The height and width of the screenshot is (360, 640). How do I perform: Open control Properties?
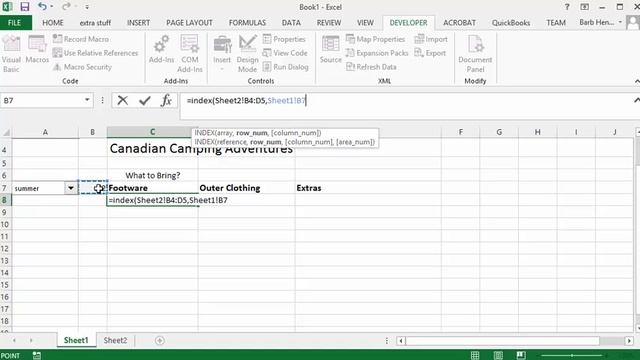click(x=284, y=39)
